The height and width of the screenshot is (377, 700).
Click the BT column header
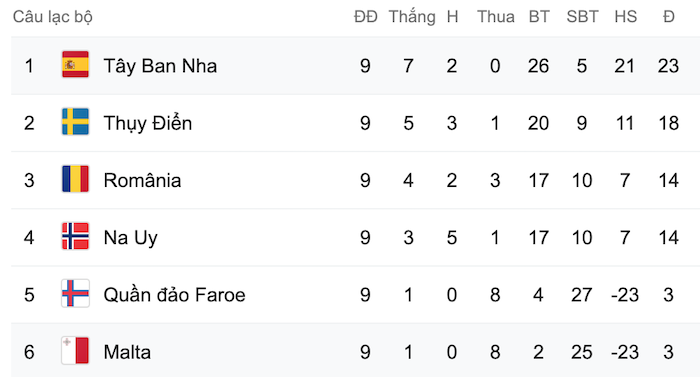(539, 17)
